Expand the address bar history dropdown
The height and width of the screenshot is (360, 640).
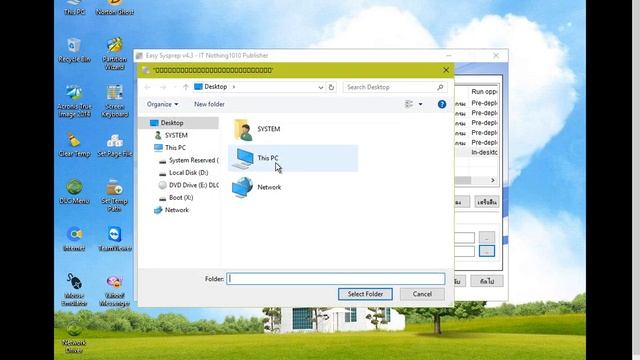320,87
